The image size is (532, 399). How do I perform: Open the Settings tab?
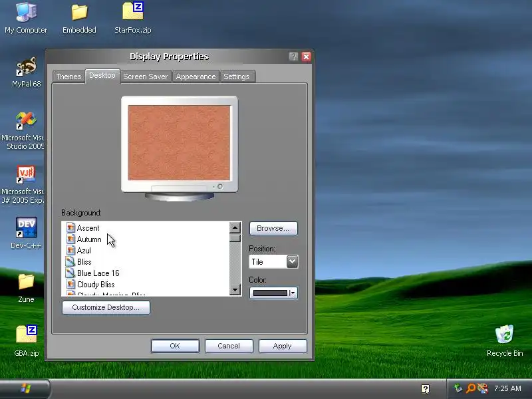pos(237,76)
